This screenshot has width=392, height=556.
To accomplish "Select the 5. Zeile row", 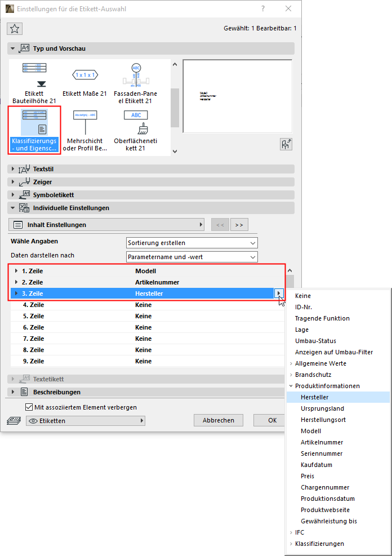I will [x=148, y=316].
